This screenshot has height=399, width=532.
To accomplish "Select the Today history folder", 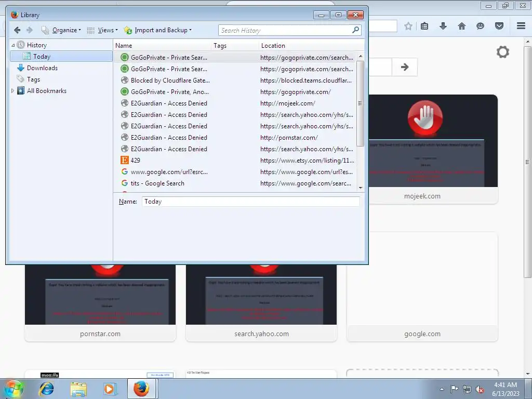I will 61,56.
